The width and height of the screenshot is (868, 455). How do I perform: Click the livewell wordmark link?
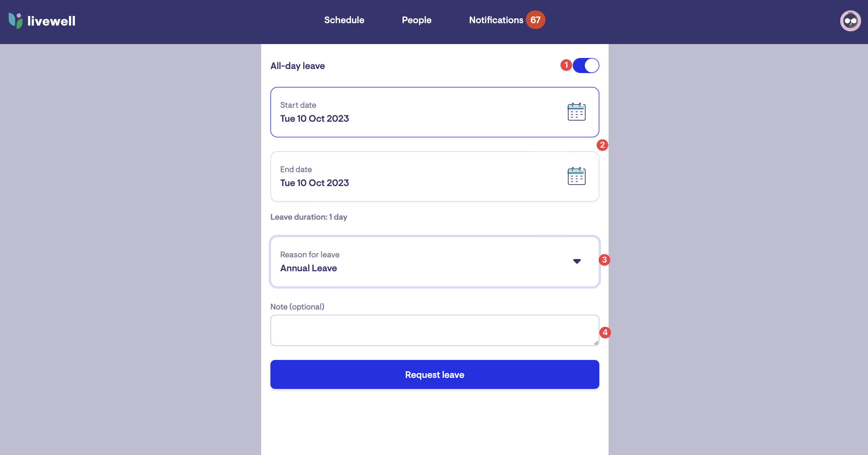click(51, 21)
